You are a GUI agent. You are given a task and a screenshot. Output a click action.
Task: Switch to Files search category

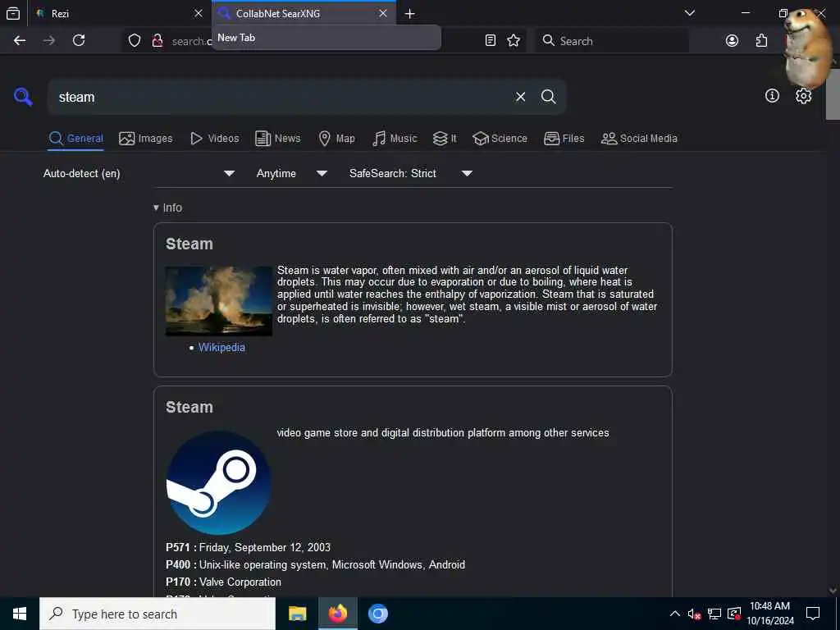click(564, 139)
